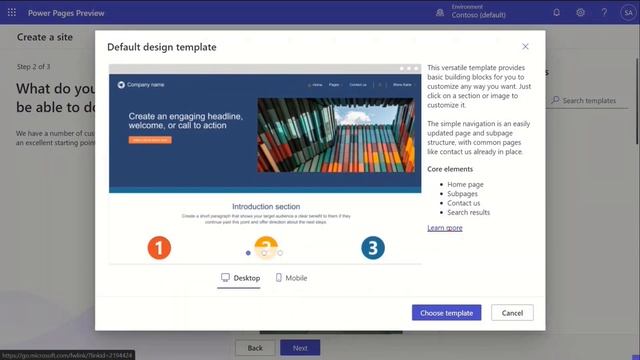Screen dimensions: 640x360
Task: Click the orange button in preview hero
Action: (x=150, y=140)
